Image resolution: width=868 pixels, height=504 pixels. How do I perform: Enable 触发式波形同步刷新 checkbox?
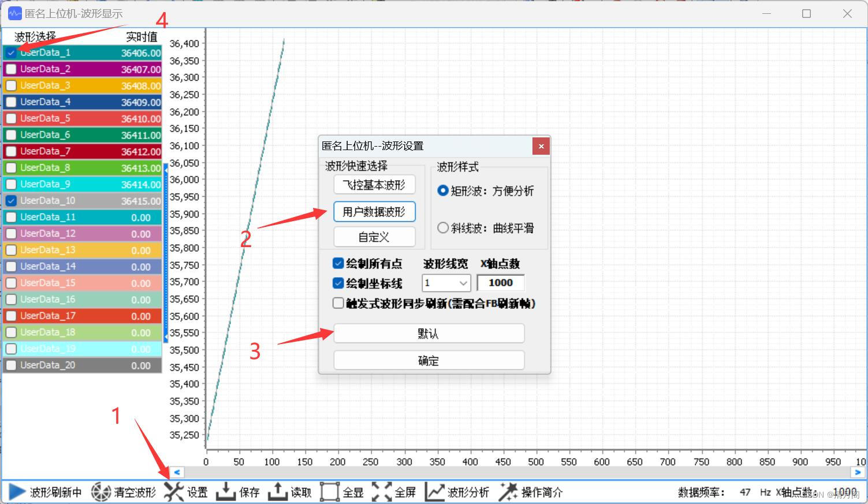[338, 303]
